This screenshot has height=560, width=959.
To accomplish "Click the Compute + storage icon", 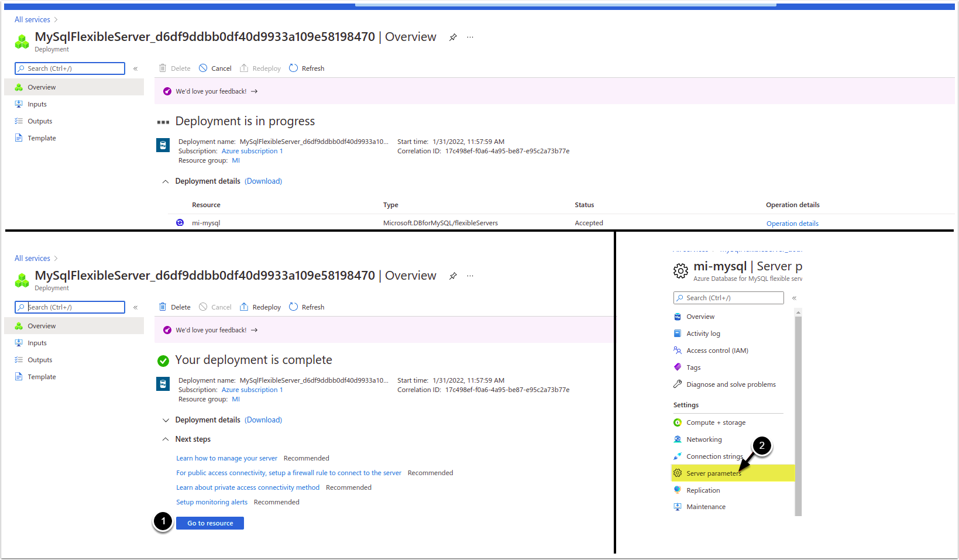I will click(678, 422).
